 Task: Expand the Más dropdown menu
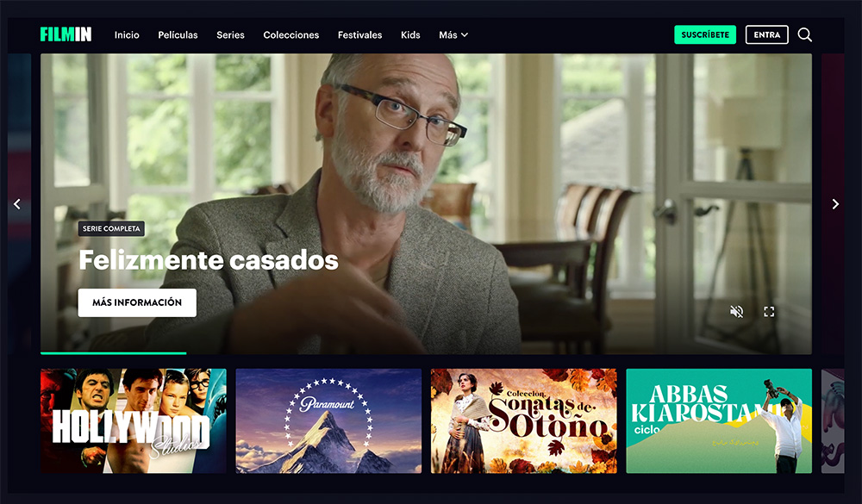(453, 34)
